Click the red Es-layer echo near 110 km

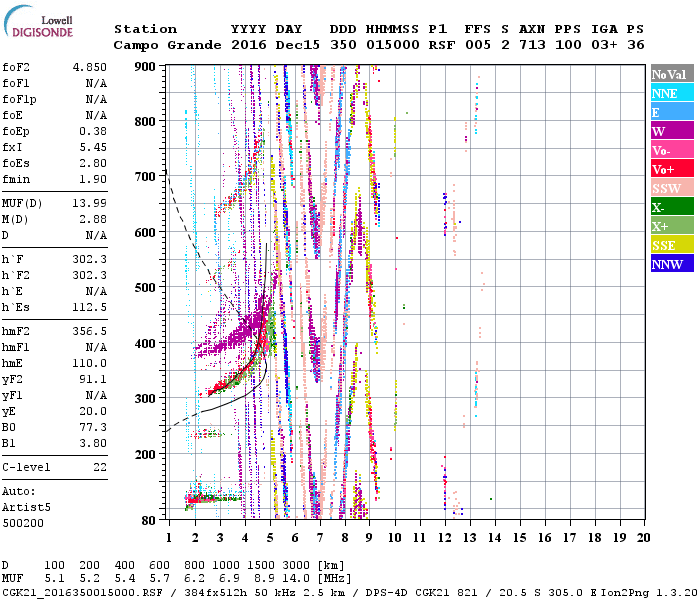click(x=196, y=499)
